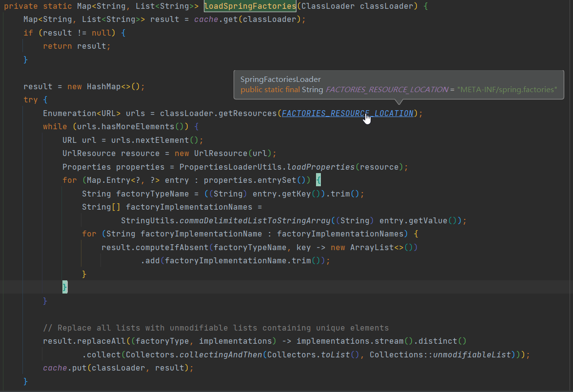Click the collectingAndThen method call
Screen dimensions: 573x392
[x=221, y=355]
